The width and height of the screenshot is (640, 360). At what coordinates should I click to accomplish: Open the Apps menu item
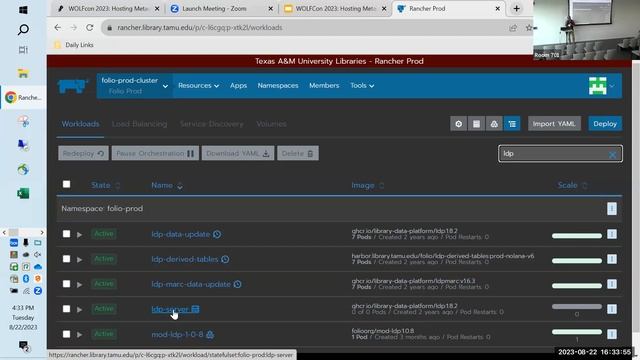pyautogui.click(x=238, y=86)
